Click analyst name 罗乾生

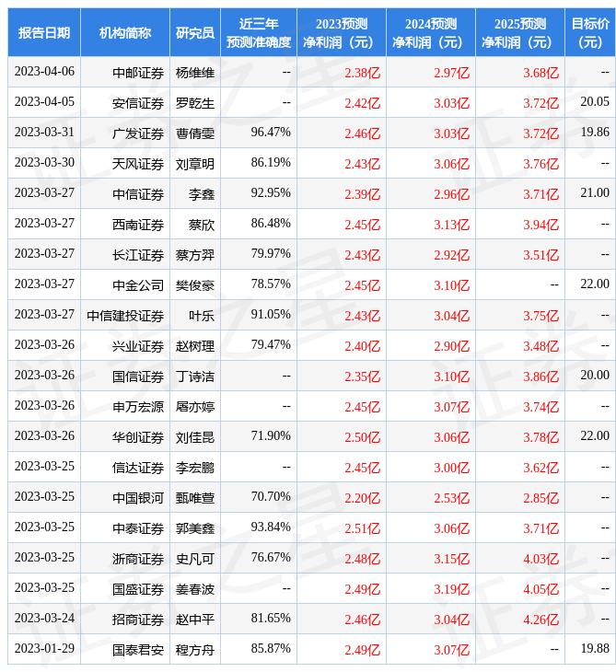195,103
